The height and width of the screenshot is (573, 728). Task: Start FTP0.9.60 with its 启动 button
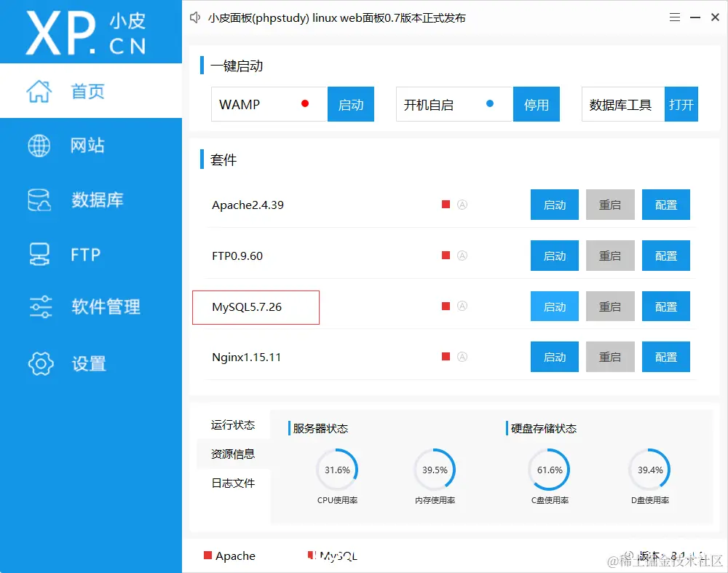(x=554, y=256)
